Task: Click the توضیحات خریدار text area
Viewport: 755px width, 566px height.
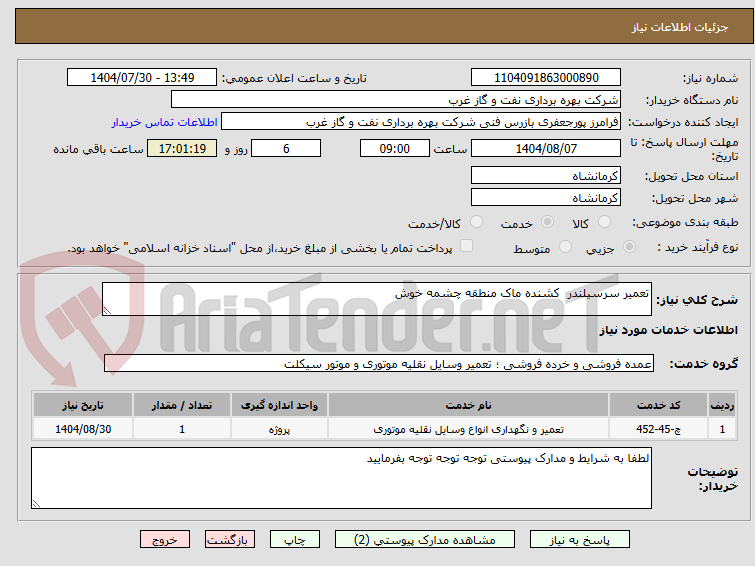Action: pos(341,478)
